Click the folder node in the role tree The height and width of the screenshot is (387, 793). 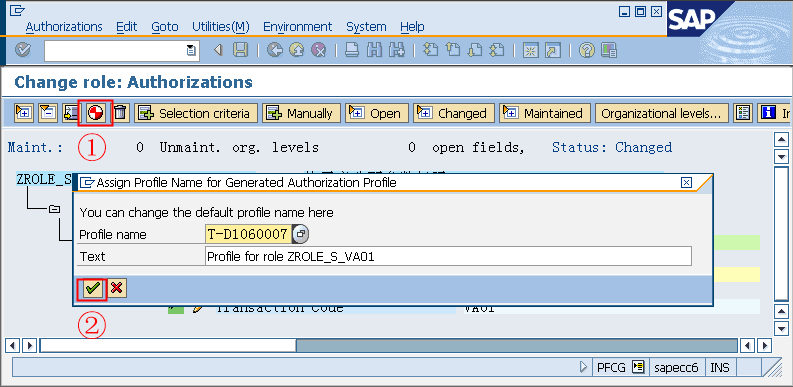(x=54, y=208)
